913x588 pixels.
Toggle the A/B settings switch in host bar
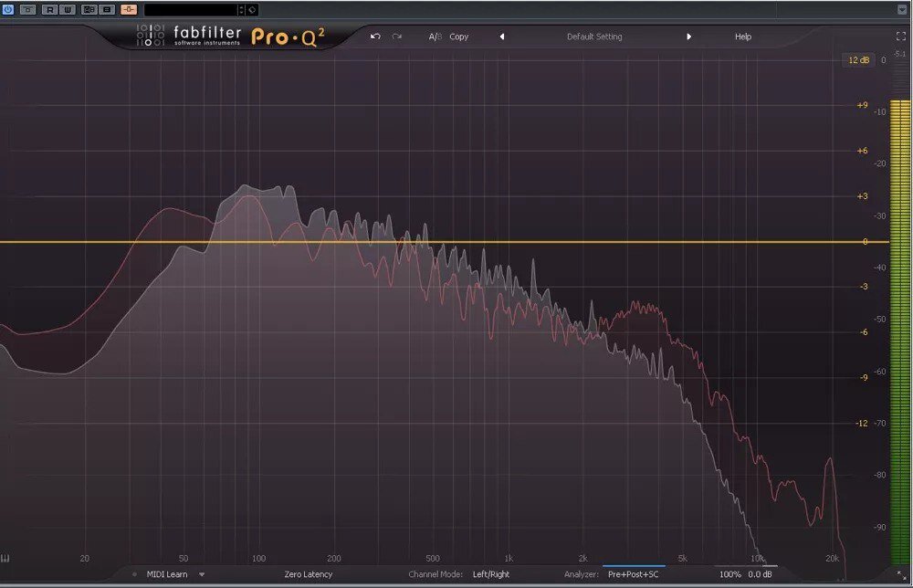pos(89,9)
